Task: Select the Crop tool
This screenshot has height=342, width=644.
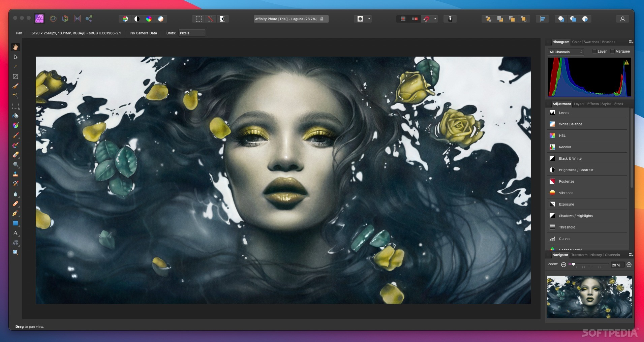Action: coord(16,76)
